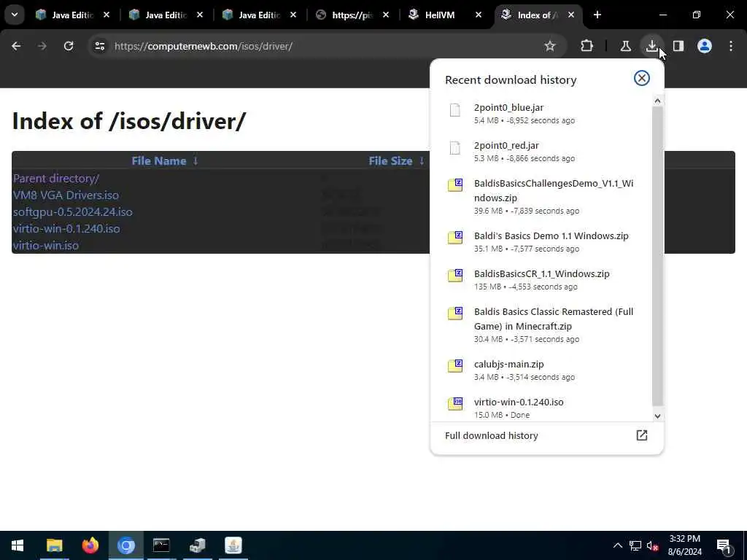747x560 pixels.
Task: Open the Windows Start menu
Action: (18, 545)
